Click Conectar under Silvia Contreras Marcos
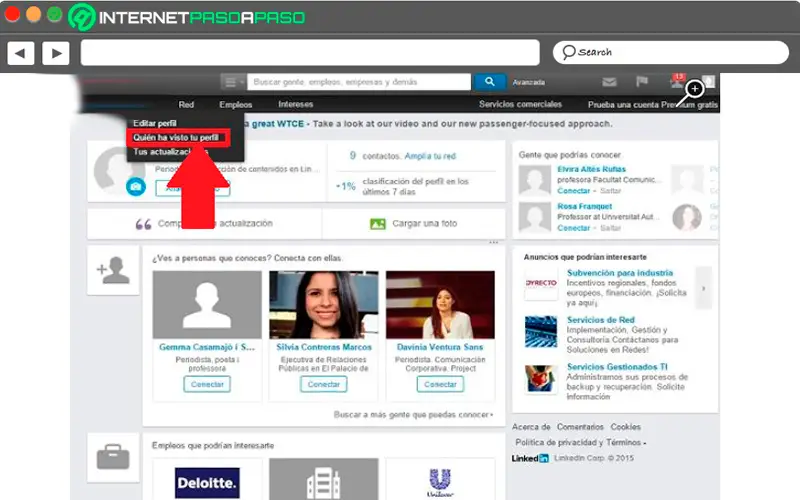Image resolution: width=800 pixels, height=500 pixels. [323, 384]
